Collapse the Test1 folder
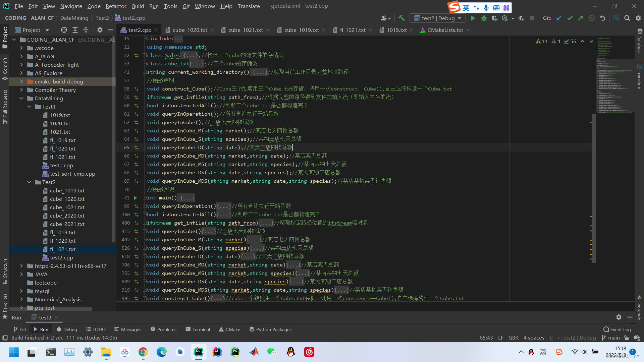The image size is (644, 362). [x=29, y=107]
